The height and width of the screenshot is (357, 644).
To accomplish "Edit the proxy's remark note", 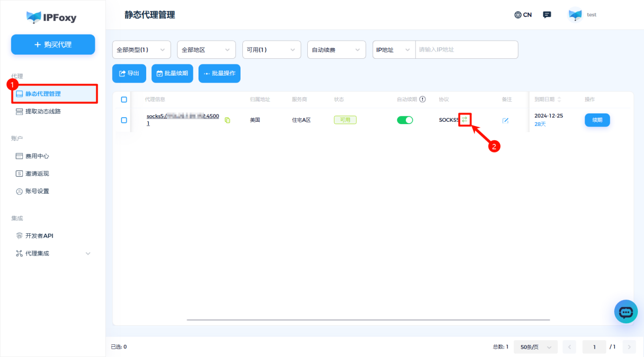I will (x=505, y=120).
